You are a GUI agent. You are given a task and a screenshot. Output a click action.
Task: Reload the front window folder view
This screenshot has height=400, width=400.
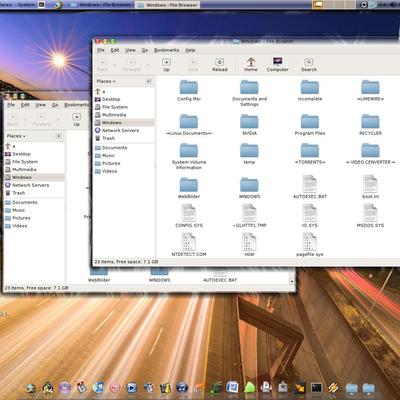click(x=220, y=65)
